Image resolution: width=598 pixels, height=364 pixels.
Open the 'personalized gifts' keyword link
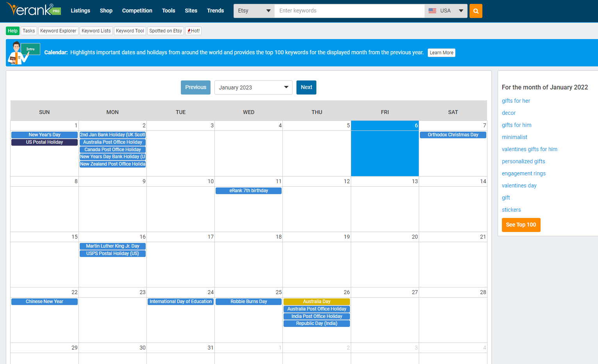coord(523,161)
